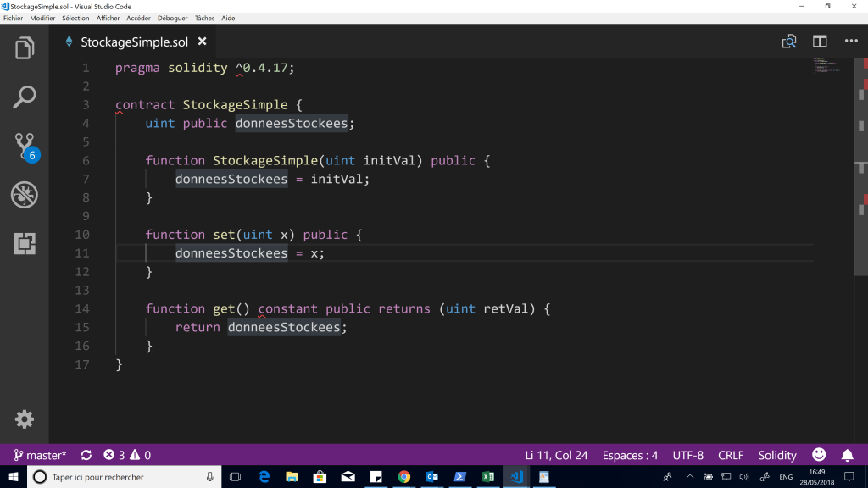
Task: Click the editor vertical scrollbar
Action: (x=861, y=166)
